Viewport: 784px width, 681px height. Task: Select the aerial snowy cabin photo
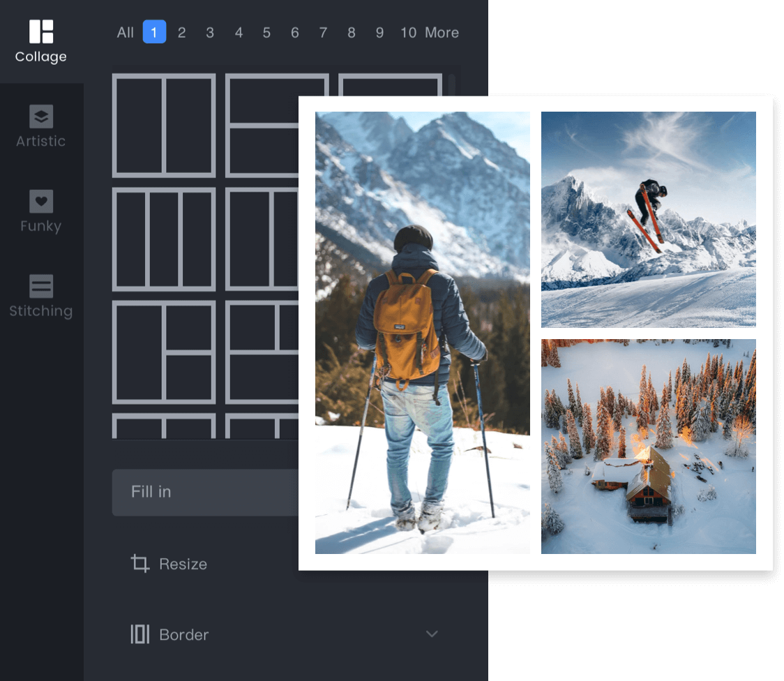649,447
